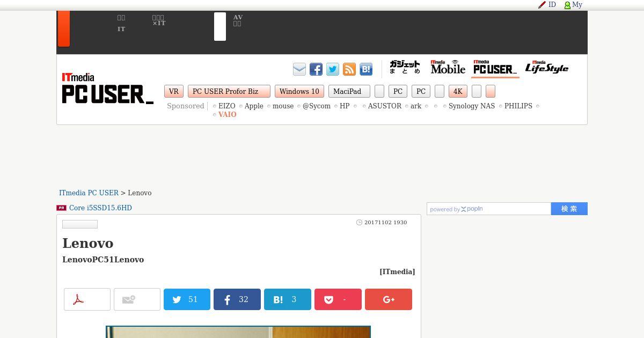Click the article date 20171102 1930
The image size is (644, 338).
tap(385, 223)
